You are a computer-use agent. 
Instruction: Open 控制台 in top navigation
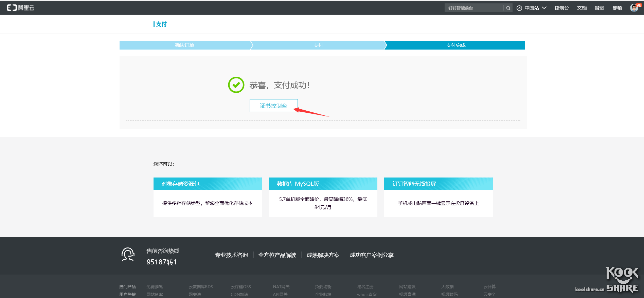pos(561,8)
